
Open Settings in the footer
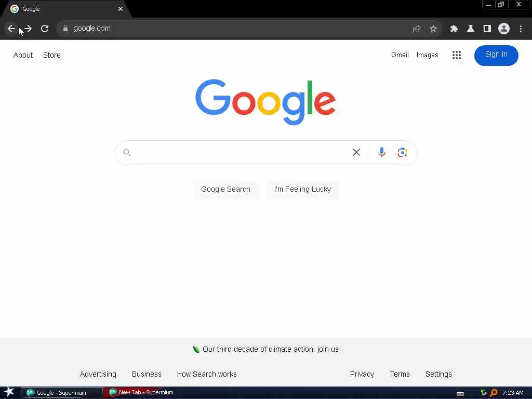click(x=438, y=374)
